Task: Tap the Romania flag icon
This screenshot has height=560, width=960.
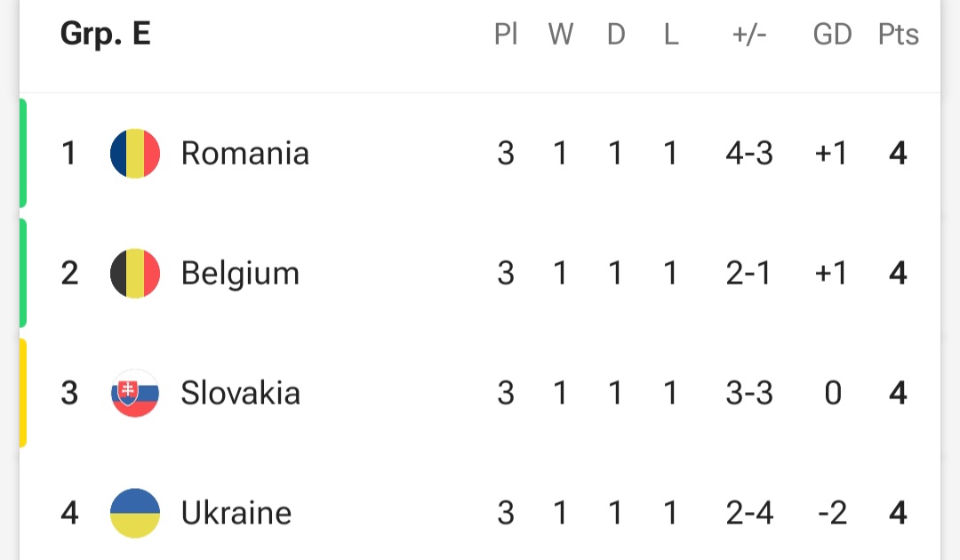Action: [135, 153]
